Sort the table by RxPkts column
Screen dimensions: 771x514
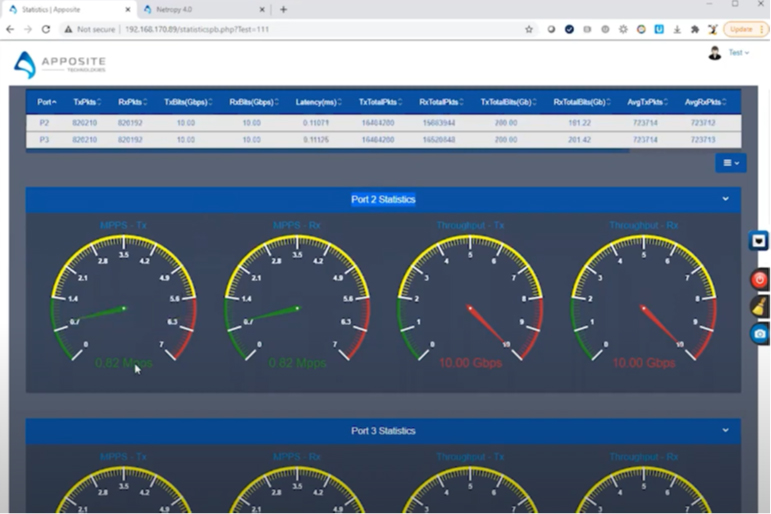[132, 102]
